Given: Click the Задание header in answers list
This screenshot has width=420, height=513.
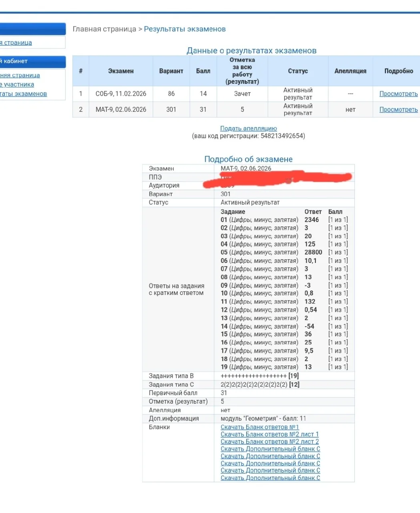Looking at the screenshot, I should [x=233, y=212].
